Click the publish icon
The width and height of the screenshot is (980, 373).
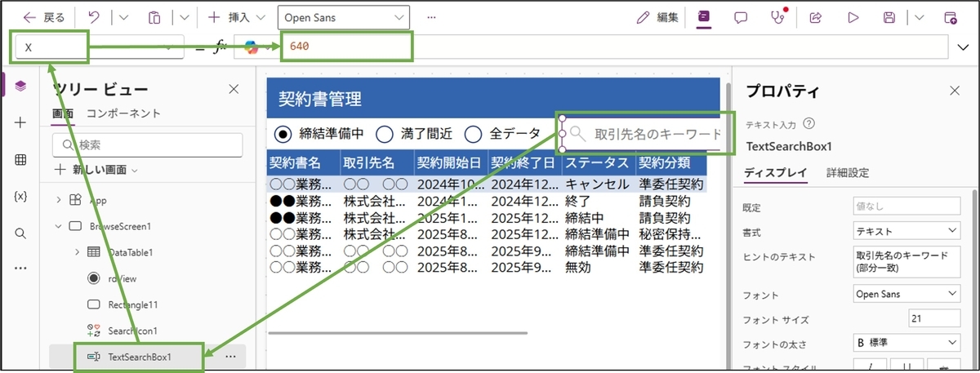951,17
